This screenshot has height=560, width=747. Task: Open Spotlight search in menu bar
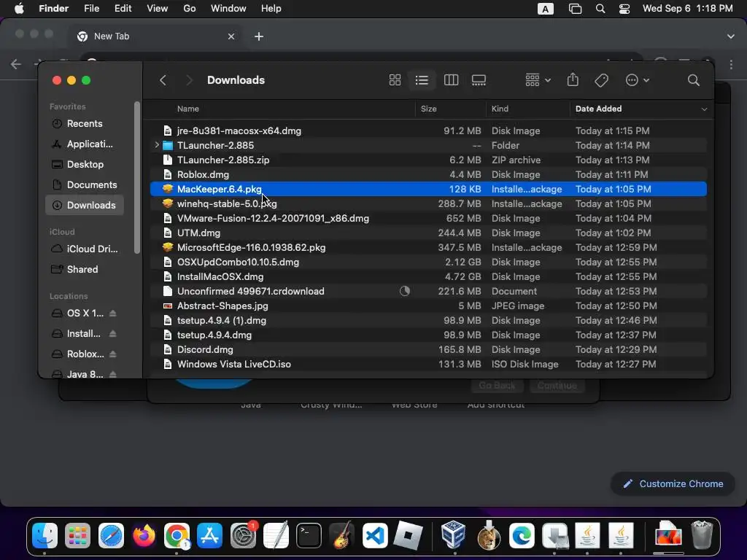click(x=600, y=9)
